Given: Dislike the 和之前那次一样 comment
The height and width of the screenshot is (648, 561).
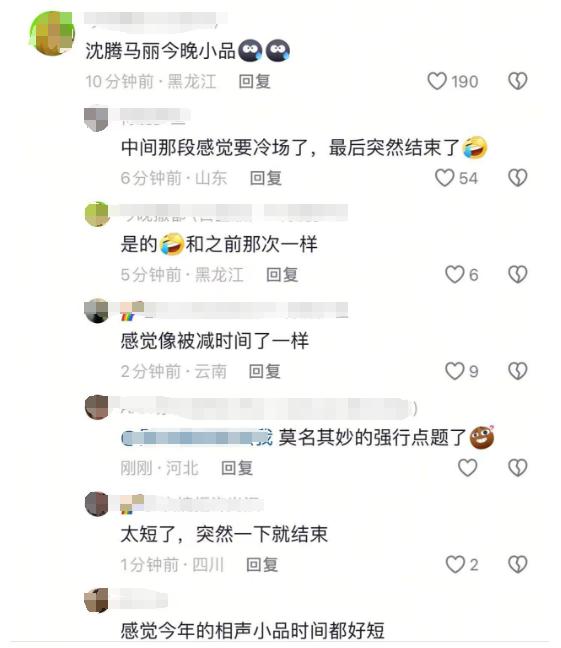Looking at the screenshot, I should pos(518,274).
